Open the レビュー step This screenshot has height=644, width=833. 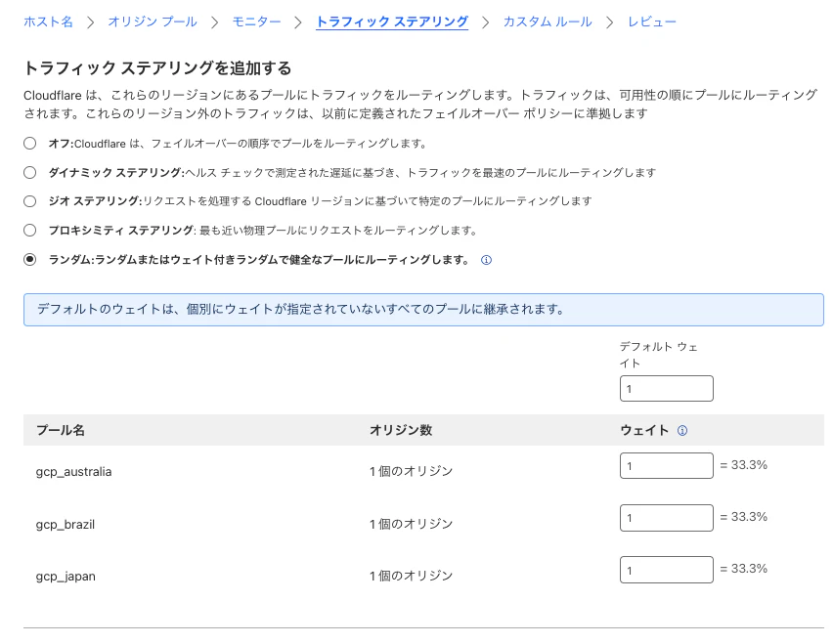651,21
